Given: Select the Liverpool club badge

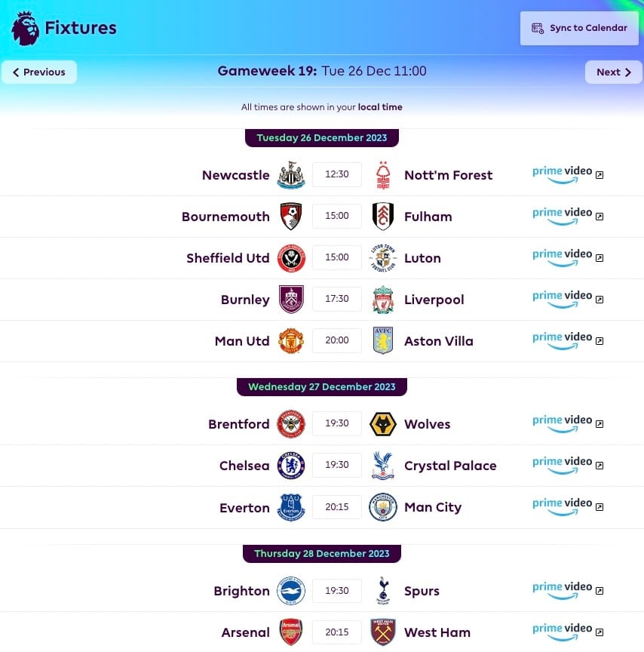Looking at the screenshot, I should [382, 300].
